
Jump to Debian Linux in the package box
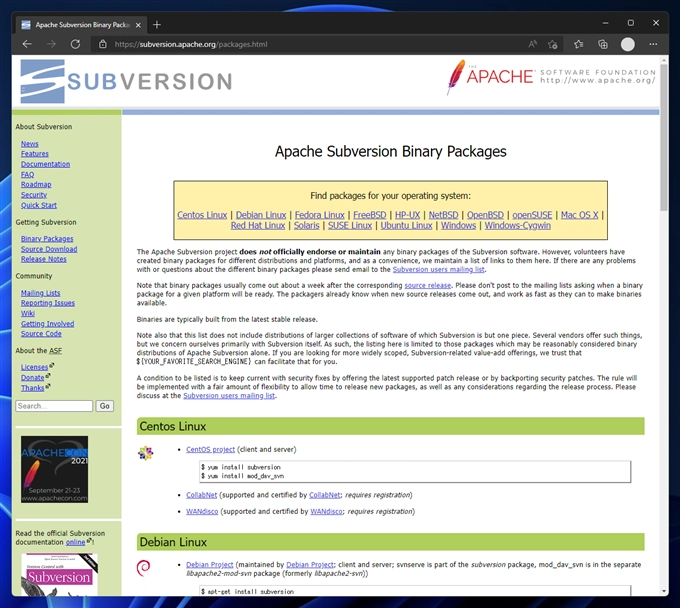261,215
